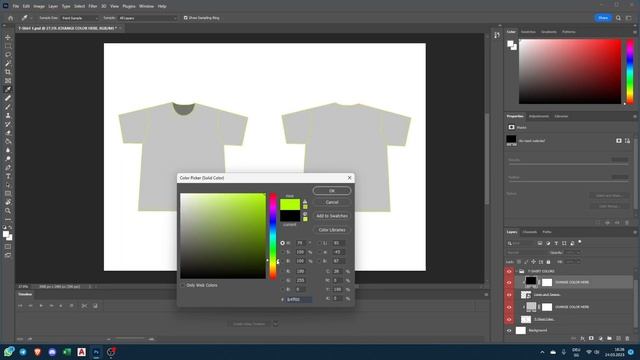This screenshot has width=640, height=360.
Task: Collapse the T-SHIRT COLORS group arrow
Action: click(516, 271)
